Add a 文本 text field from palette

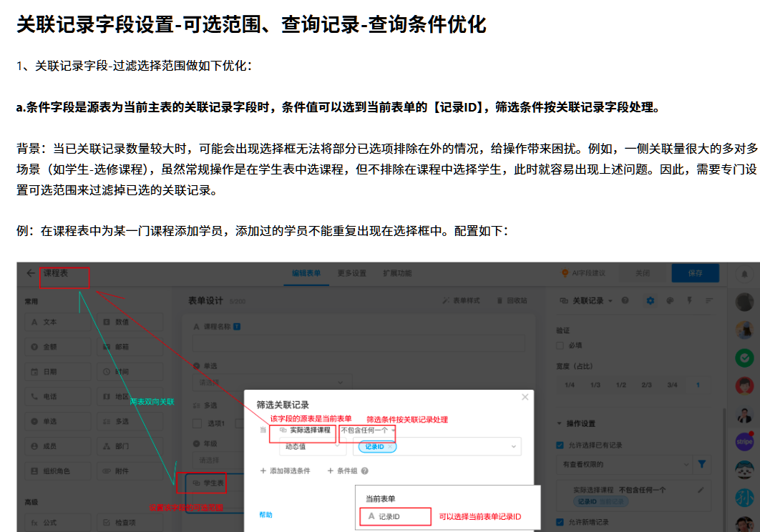point(58,322)
